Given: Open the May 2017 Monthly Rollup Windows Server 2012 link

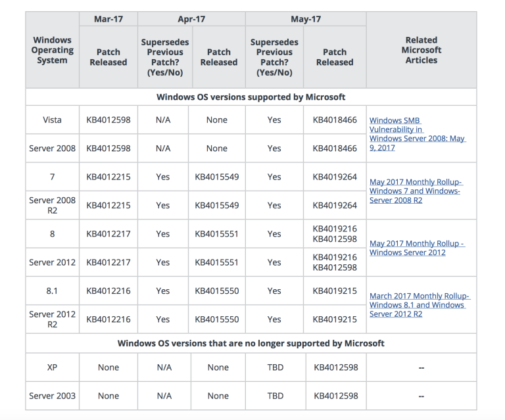Looking at the screenshot, I should pos(417,248).
